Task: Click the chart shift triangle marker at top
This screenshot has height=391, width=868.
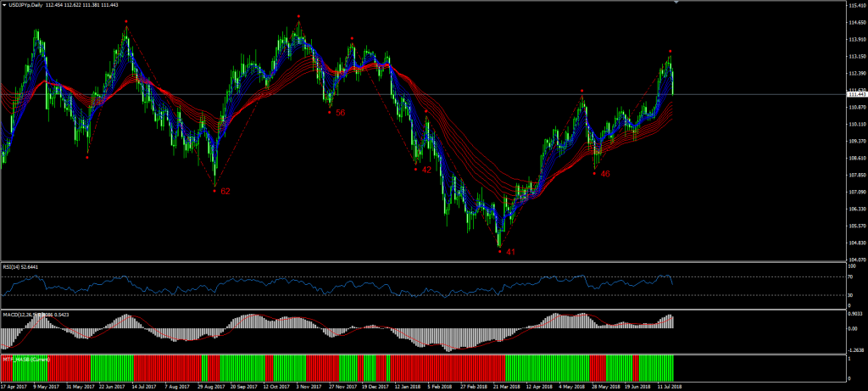Action: tap(676, 3)
